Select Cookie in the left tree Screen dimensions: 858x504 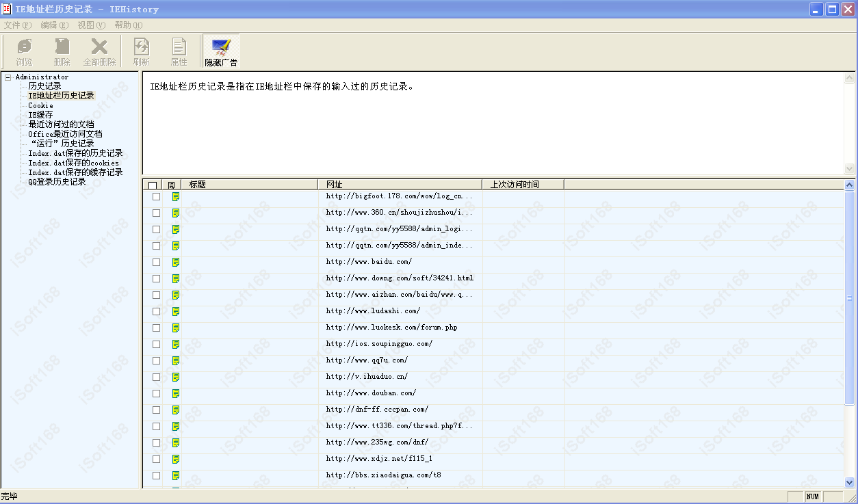pos(40,106)
